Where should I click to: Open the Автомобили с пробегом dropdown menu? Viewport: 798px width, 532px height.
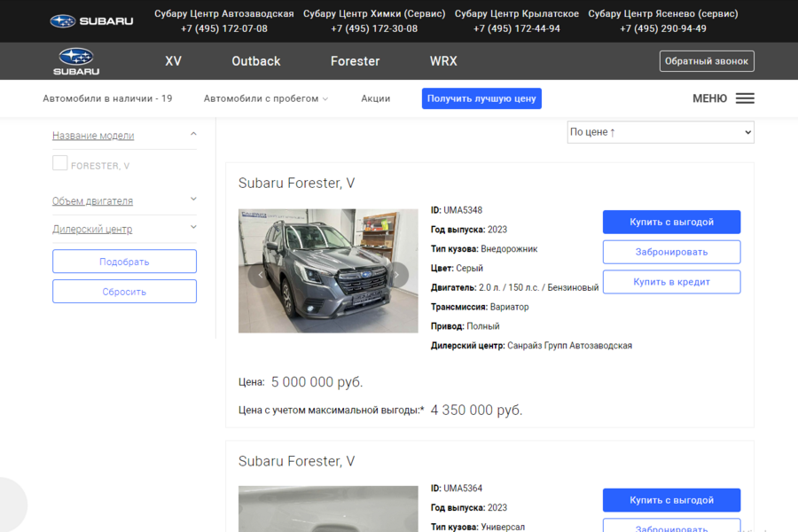(x=266, y=98)
